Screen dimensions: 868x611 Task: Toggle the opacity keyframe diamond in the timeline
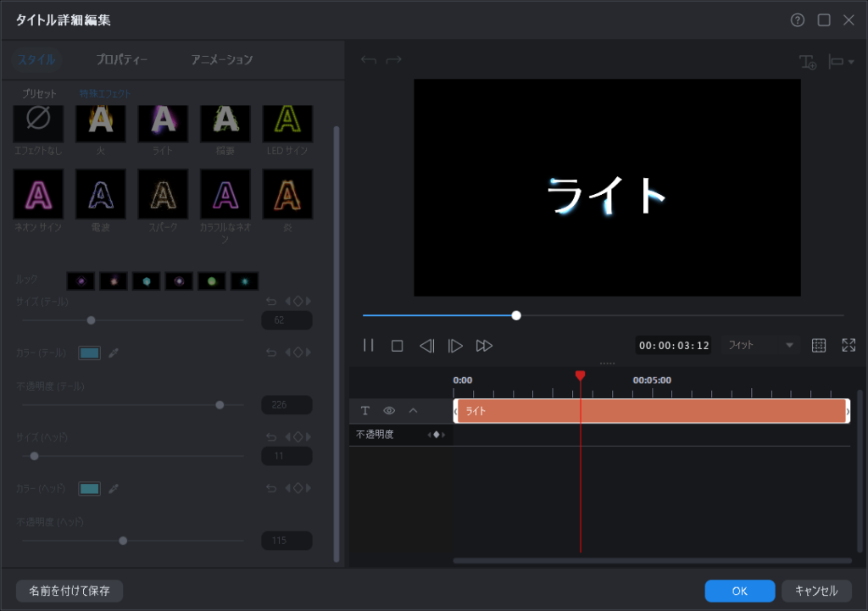point(437,435)
